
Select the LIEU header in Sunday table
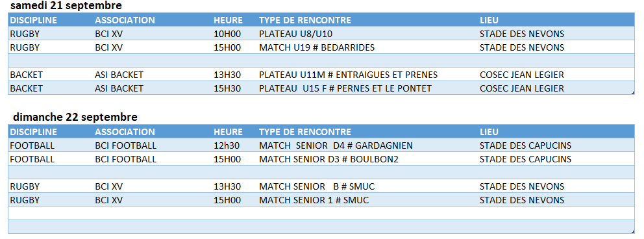[x=489, y=132]
